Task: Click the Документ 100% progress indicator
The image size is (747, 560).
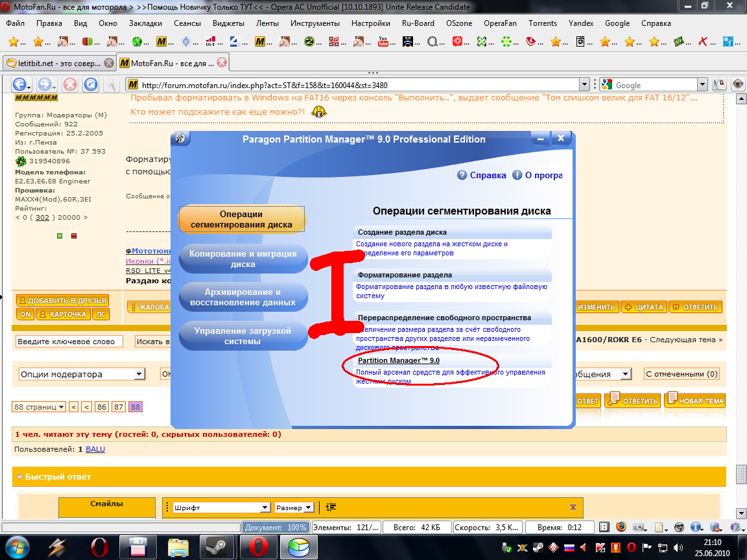Action: pos(276,527)
